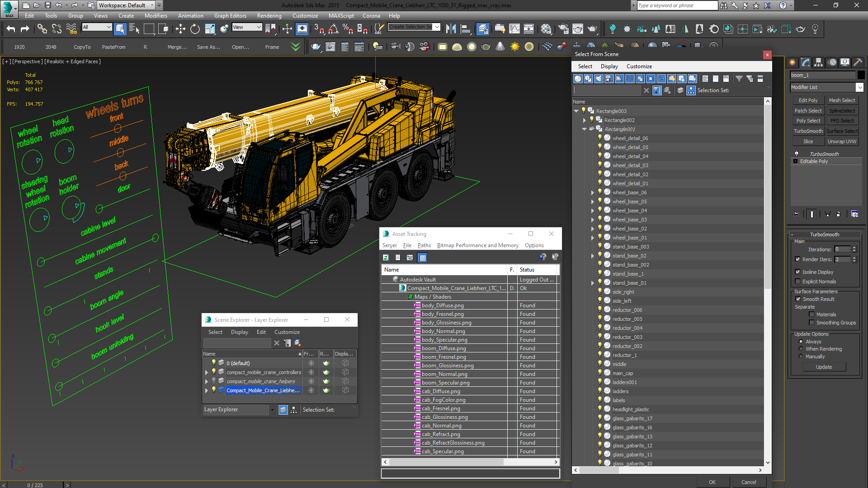The image size is (868, 488).
Task: Click Refresh icon in Asset Tracking toolbar
Action: (386, 258)
